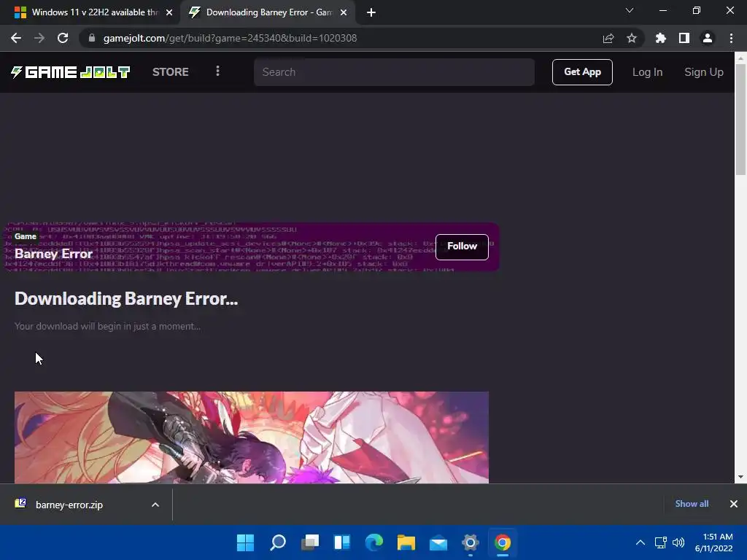
Task: Open Chrome three-dot menu
Action: click(x=731, y=38)
